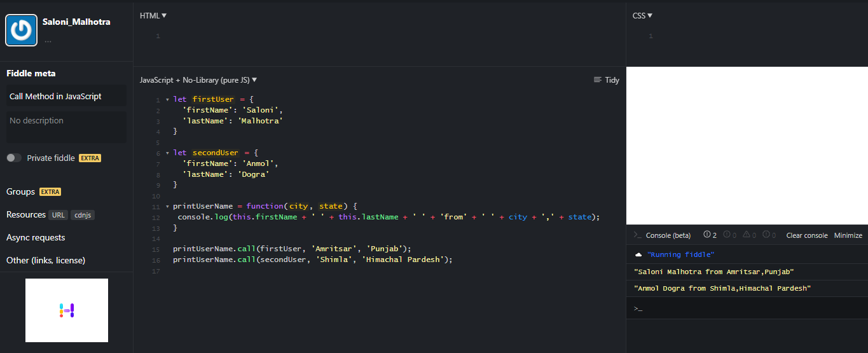Click the URL resources tag
Viewport: 868px width, 353px height.
point(59,215)
